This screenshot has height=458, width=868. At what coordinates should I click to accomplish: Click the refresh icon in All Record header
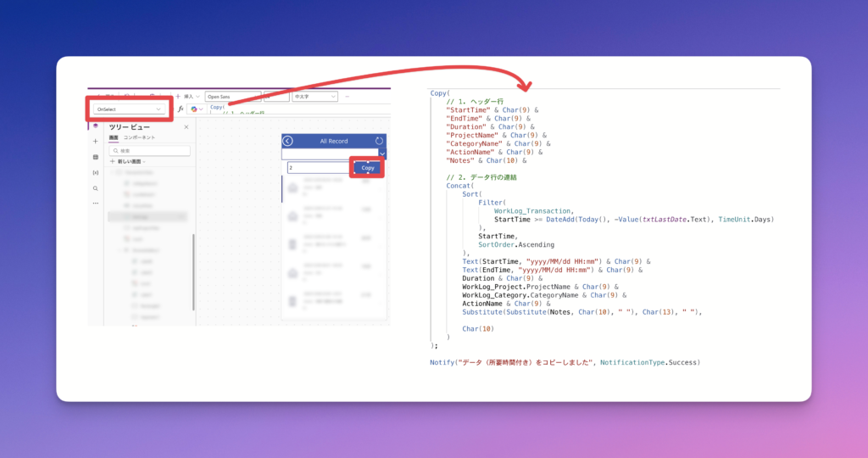coord(379,141)
